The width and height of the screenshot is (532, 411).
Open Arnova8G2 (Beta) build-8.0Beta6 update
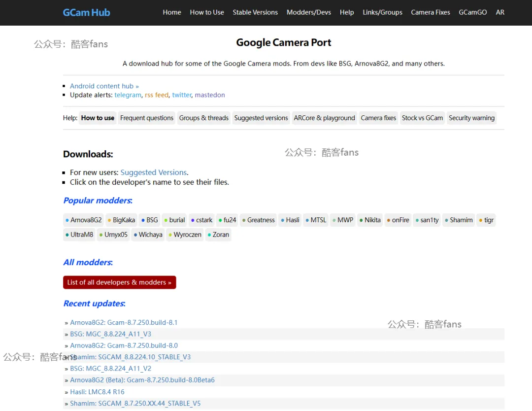click(142, 380)
